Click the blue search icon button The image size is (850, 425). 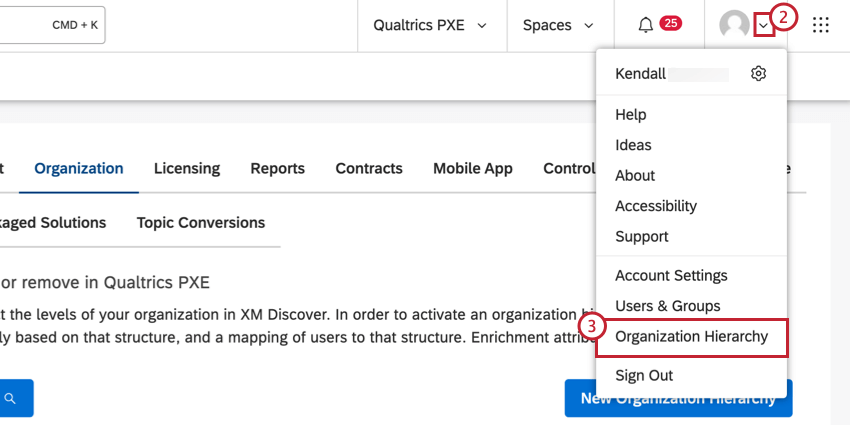tap(10, 398)
